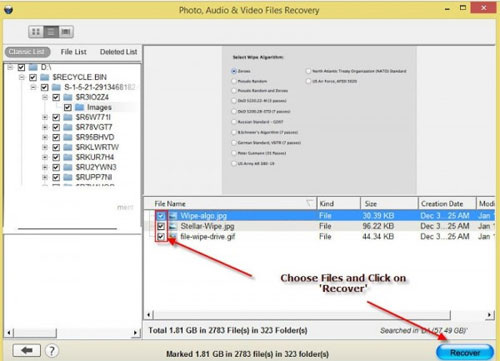This screenshot has height=361, width=500.
Task: Select the $RU2YWN3 folder
Action: (96, 167)
